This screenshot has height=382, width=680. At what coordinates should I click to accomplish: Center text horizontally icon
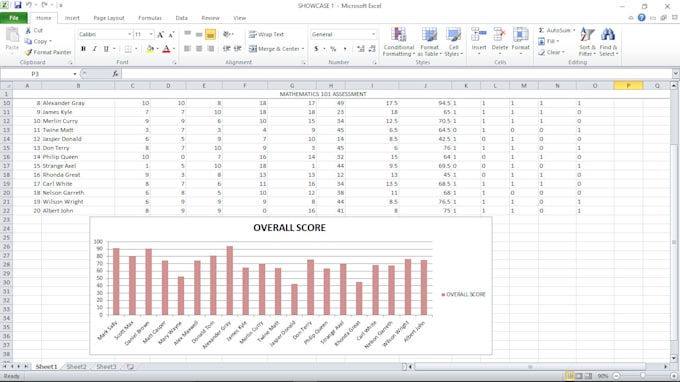[199, 49]
